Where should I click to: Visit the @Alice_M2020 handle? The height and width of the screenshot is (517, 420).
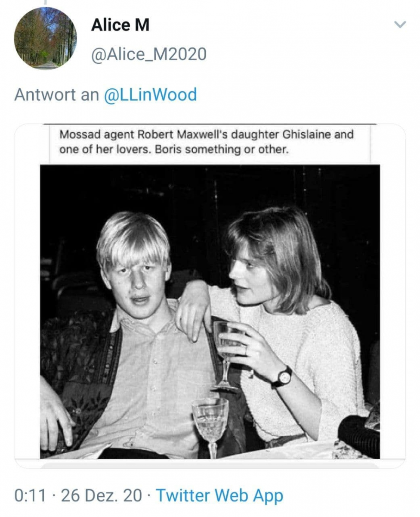pos(149,54)
